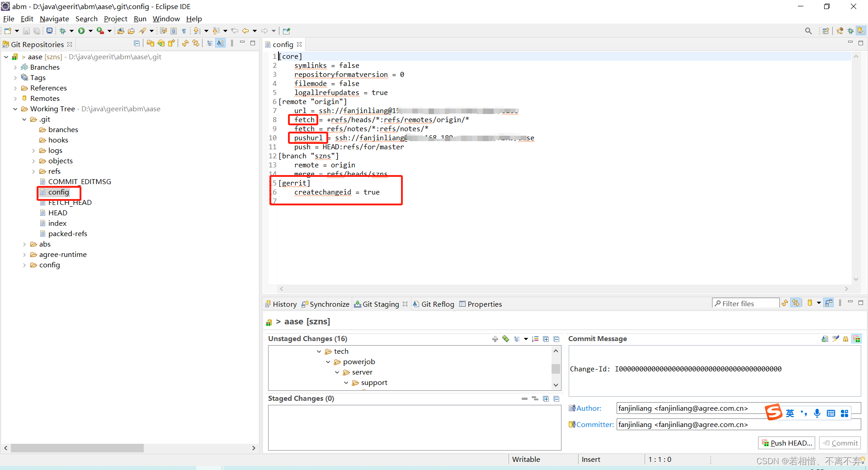Image resolution: width=868 pixels, height=470 pixels.
Task: Open the presentation dropdown in Unstaged Changes
Action: tap(525, 339)
